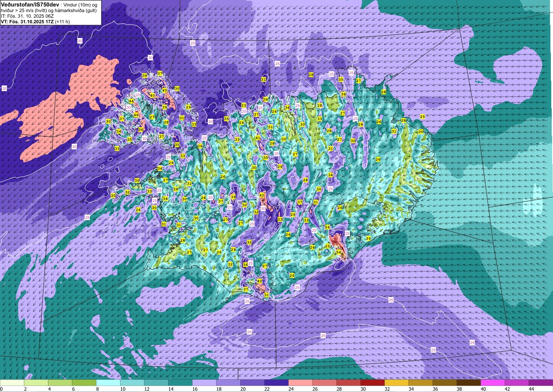Select the pale cyan 8–10 legend swatch
Viewport: 553px width, 392px height.
click(108, 383)
